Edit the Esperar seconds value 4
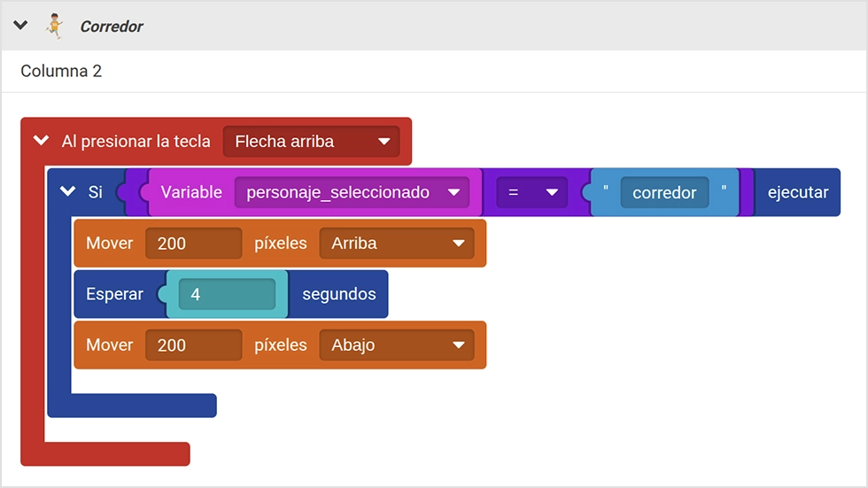 pos(227,294)
